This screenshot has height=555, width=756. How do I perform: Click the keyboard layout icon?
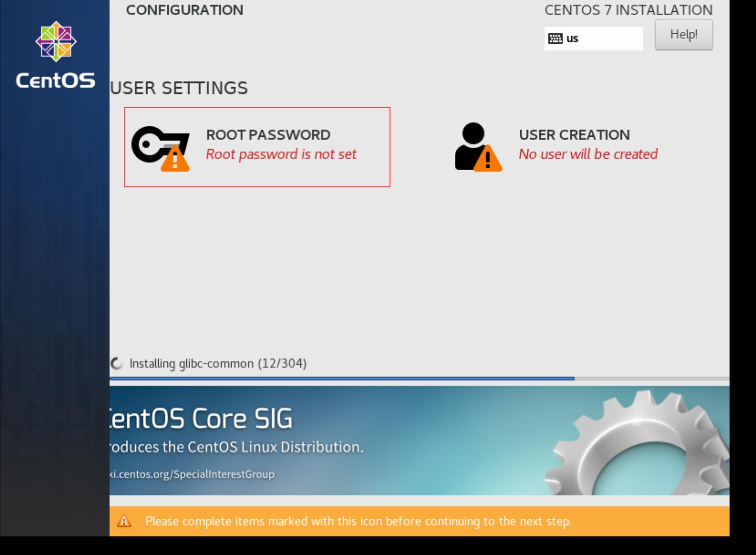pyautogui.click(x=555, y=39)
